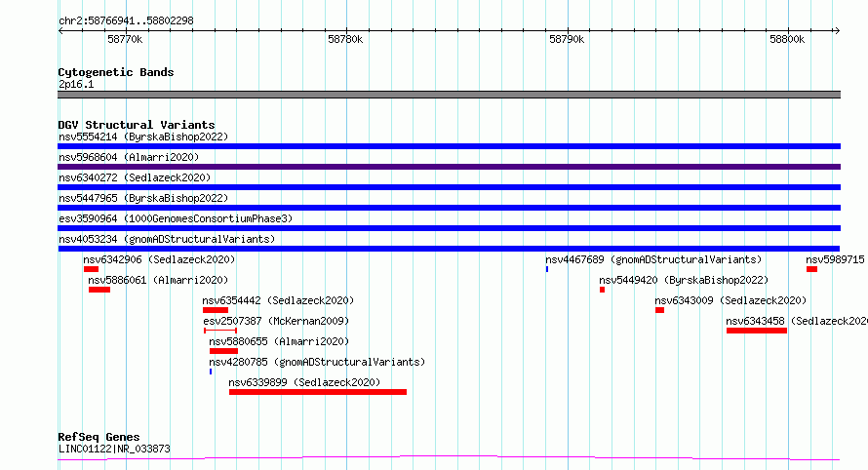This screenshot has height=470, width=868.
Task: Select the gray 2p16.1 cytoband bar
Action: [449, 95]
